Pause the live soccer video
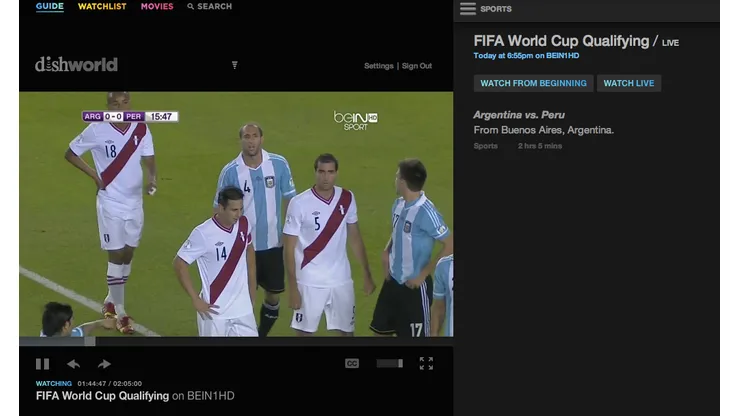The image size is (740, 416). point(42,364)
